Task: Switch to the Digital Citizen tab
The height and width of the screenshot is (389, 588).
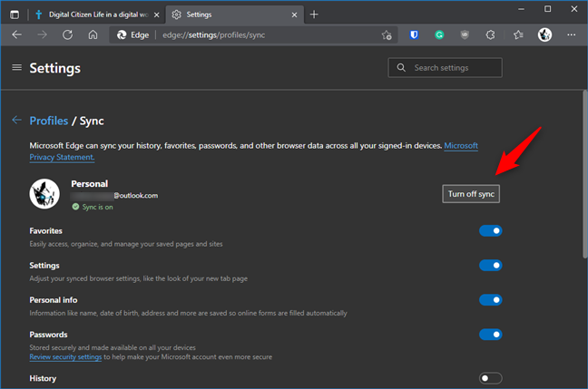Action: (98, 15)
